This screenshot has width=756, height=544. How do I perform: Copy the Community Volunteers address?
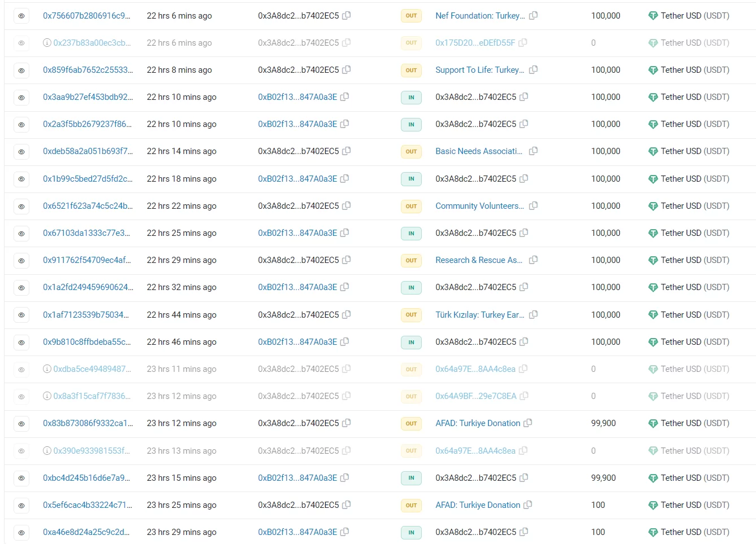point(533,206)
